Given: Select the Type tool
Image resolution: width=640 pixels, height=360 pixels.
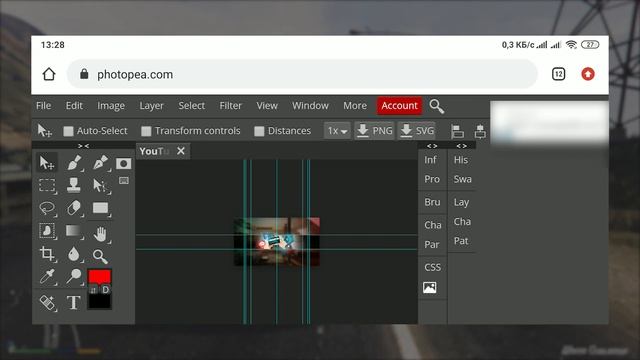Looking at the screenshot, I should pyautogui.click(x=74, y=303).
